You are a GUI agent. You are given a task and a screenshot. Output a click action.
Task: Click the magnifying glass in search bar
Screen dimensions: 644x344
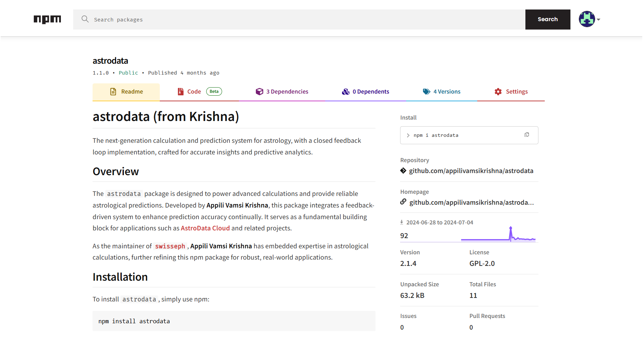pyautogui.click(x=85, y=19)
